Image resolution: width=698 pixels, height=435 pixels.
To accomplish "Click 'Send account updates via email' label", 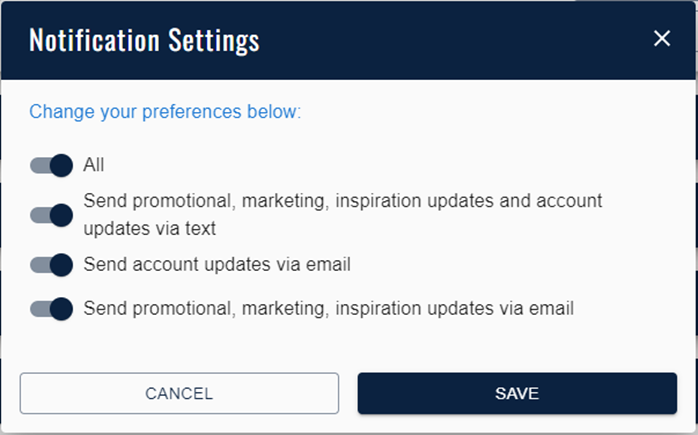I will [x=217, y=265].
